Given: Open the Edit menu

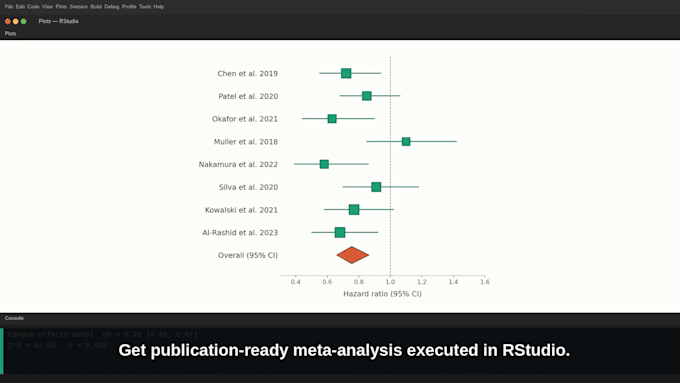Looking at the screenshot, I should (x=20, y=7).
